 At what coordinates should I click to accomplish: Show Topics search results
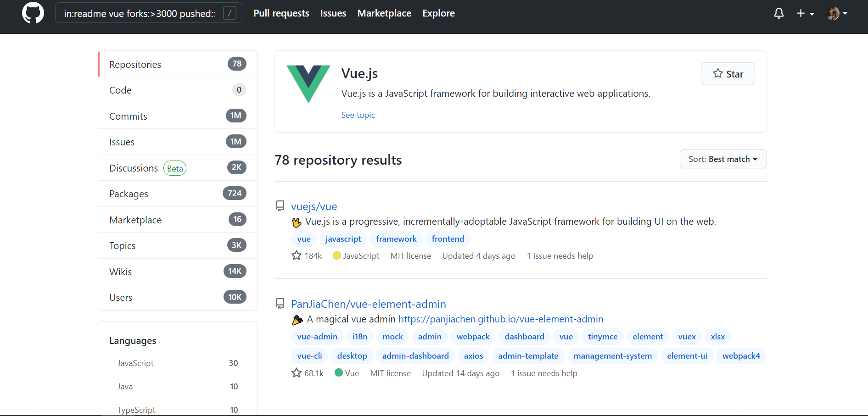coord(178,245)
